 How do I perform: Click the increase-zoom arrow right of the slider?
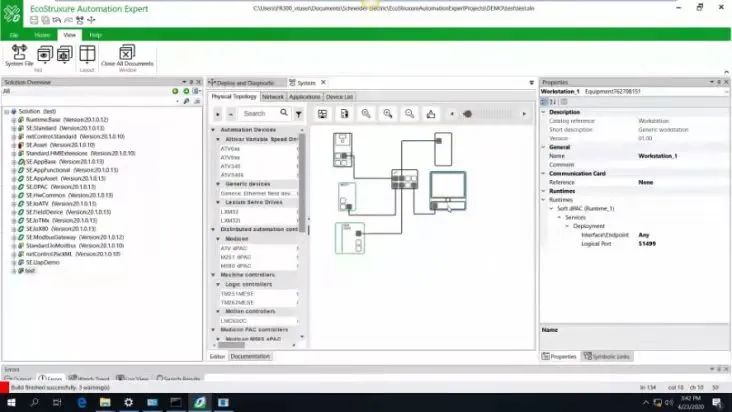click(524, 114)
